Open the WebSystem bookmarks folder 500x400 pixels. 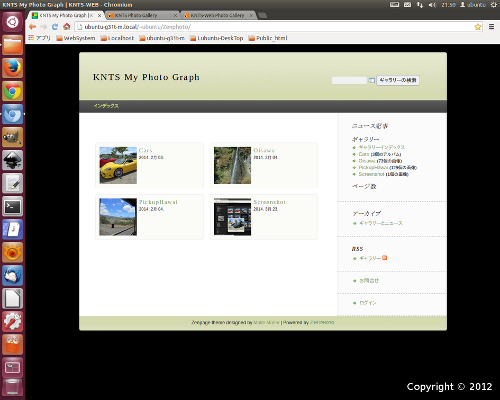76,38
